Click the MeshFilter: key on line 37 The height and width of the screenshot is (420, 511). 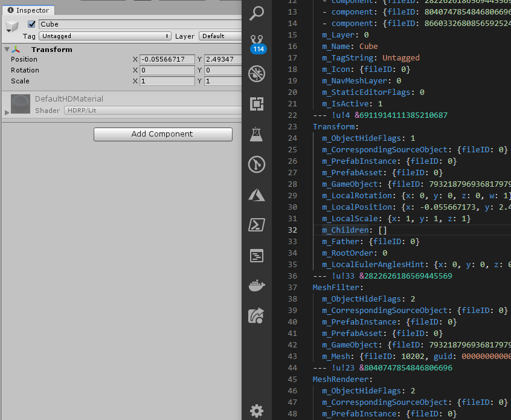(338, 287)
